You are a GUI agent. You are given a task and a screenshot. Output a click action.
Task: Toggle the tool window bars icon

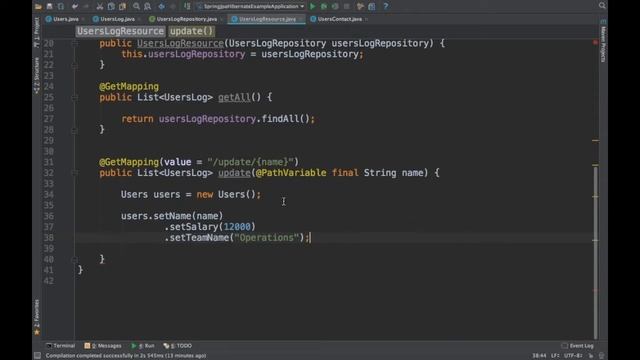(x=37, y=356)
